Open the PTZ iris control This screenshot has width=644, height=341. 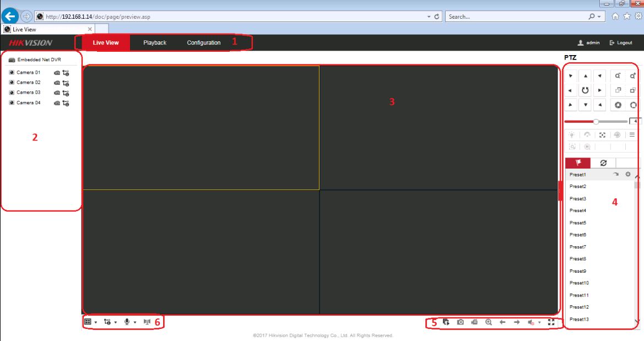pos(618,105)
